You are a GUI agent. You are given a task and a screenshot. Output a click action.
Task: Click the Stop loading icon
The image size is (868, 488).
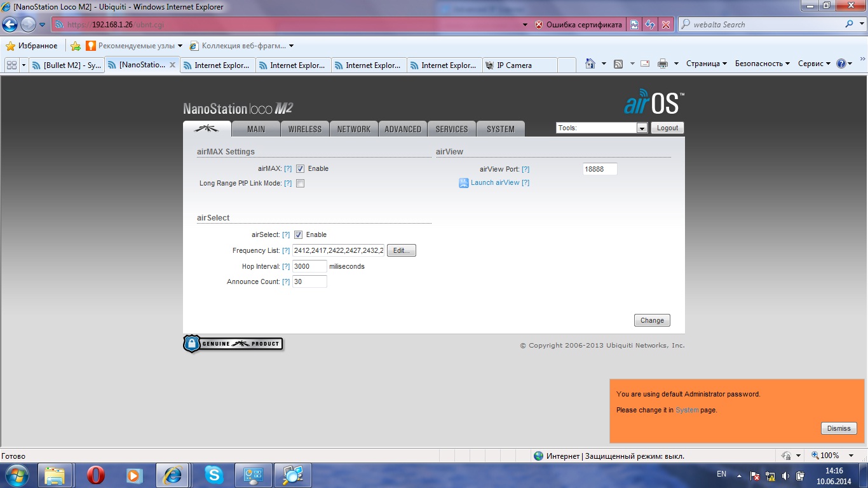pos(665,25)
